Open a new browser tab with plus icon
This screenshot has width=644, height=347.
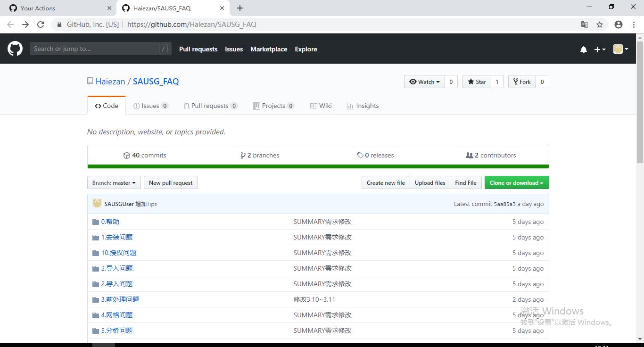click(240, 8)
